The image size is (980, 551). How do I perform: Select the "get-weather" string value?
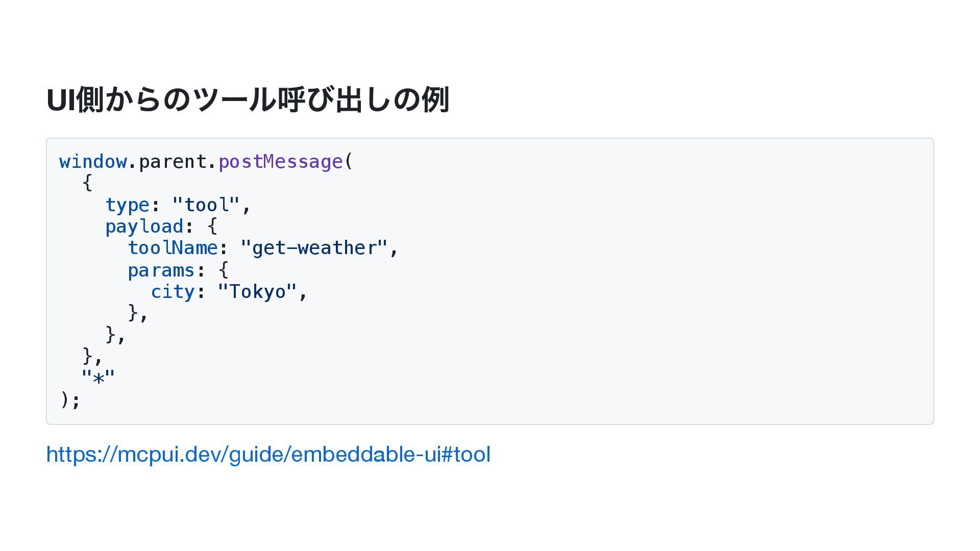point(314,248)
